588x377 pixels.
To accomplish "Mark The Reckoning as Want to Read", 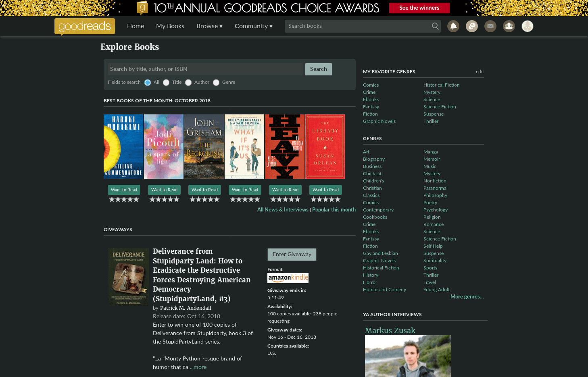I will (x=204, y=190).
